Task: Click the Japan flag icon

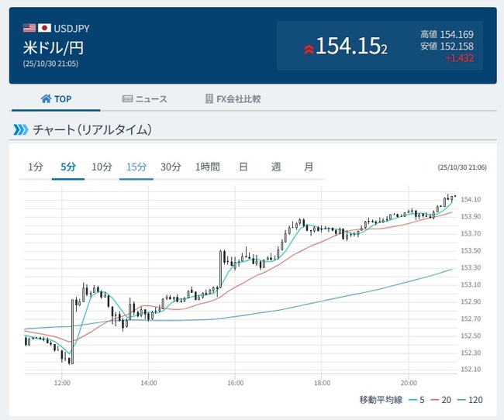Action: [x=44, y=28]
